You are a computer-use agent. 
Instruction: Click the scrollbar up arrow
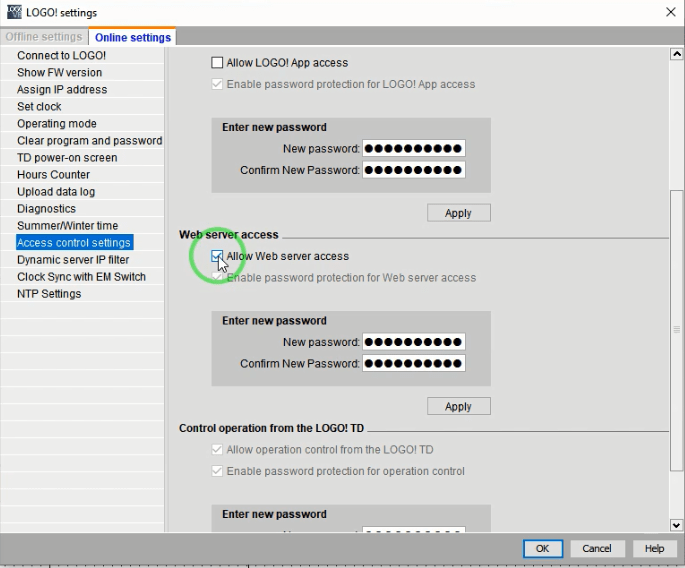pos(677,54)
